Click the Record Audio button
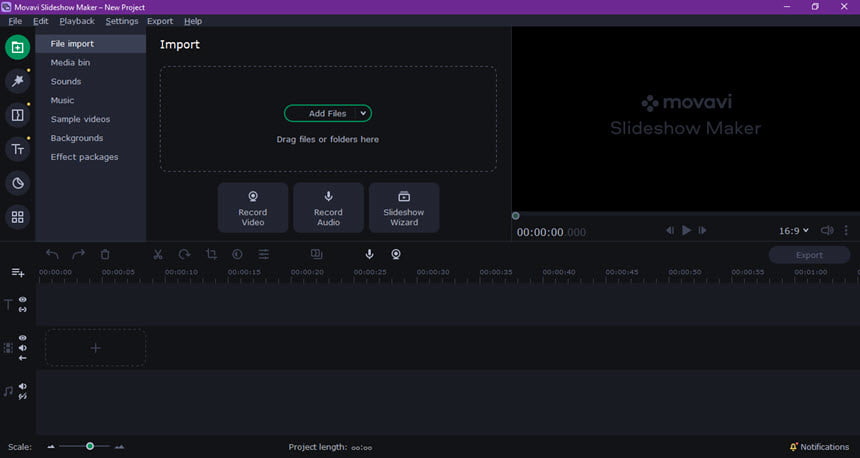The image size is (860, 458). (x=329, y=208)
